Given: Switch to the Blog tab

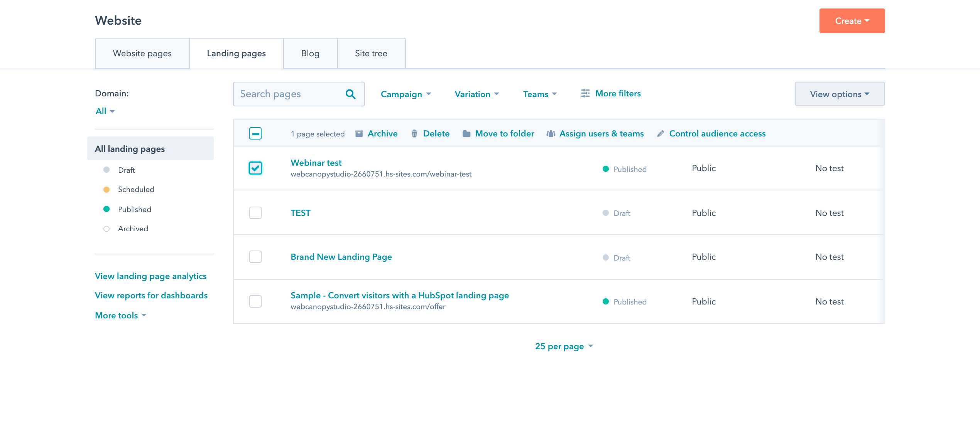Looking at the screenshot, I should point(310,53).
